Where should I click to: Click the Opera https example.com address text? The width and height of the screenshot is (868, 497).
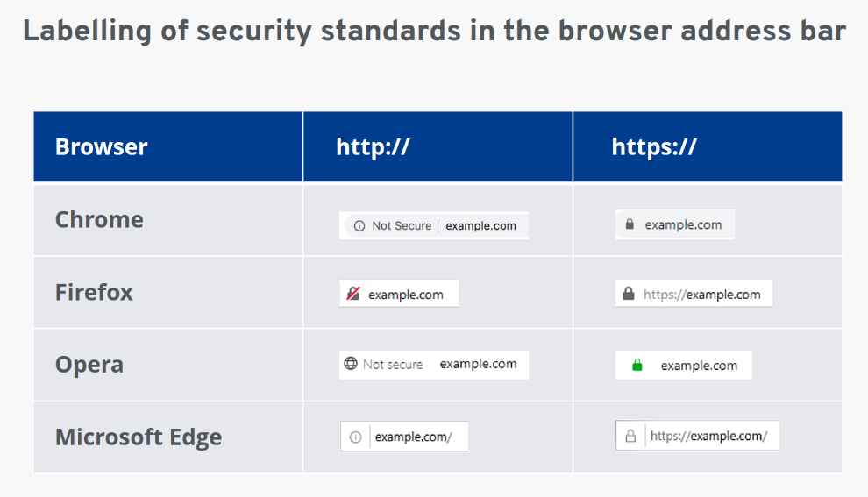[699, 366]
